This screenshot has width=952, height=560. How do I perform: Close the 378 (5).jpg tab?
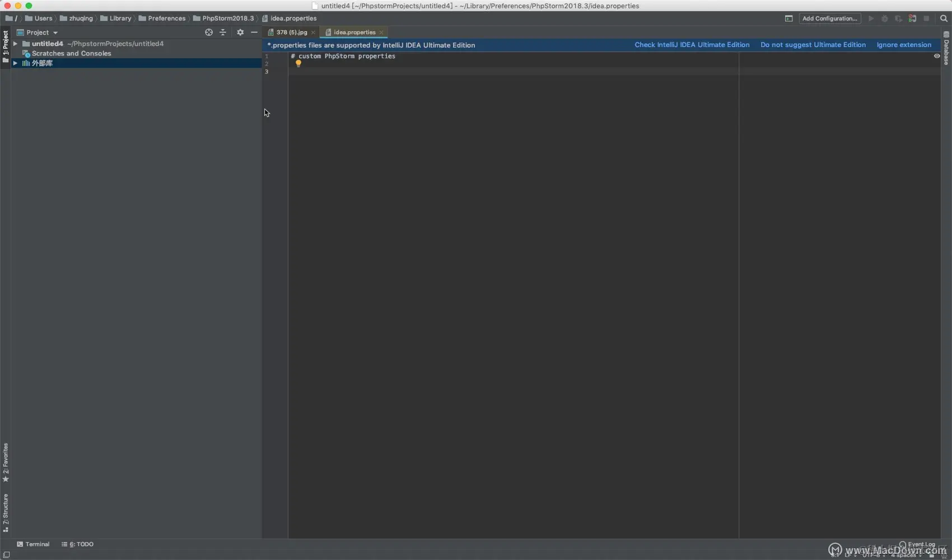(313, 32)
